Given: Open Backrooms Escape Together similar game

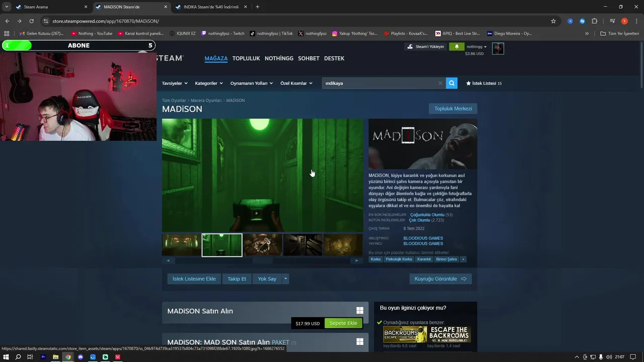Looking at the screenshot, I should tap(405, 334).
